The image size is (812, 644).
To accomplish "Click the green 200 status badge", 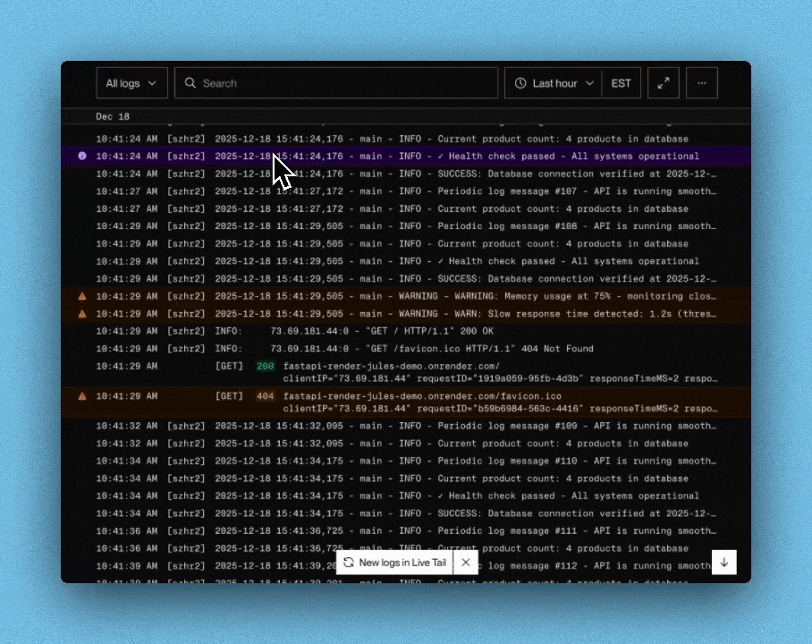I will (x=264, y=366).
